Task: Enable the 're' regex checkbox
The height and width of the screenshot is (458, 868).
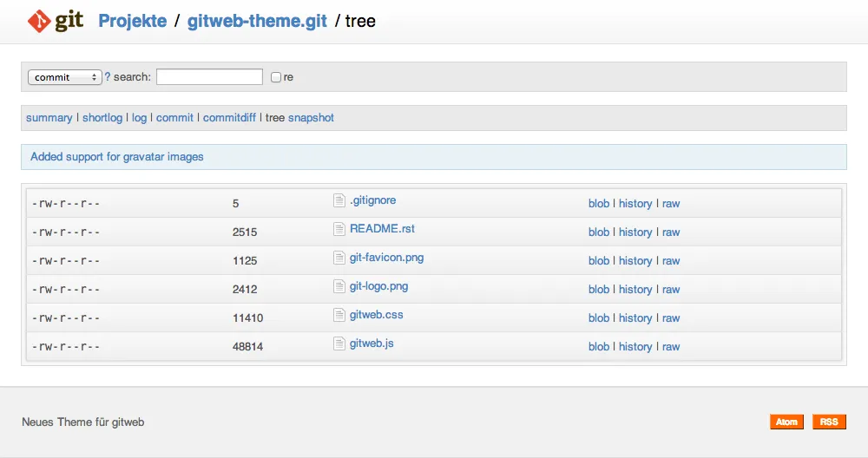Action: pyautogui.click(x=276, y=77)
